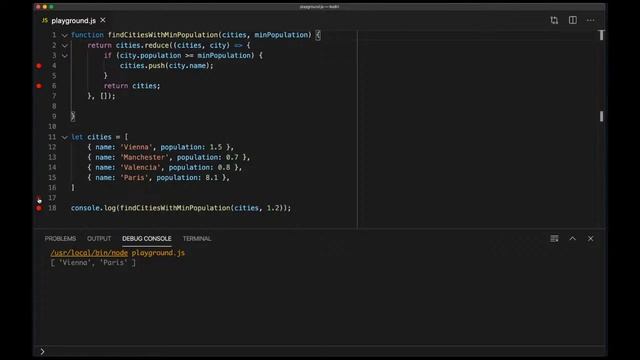Viewport: 640px width, 360px height.
Task: Click findCitiesWithMinPopulation function name on line 1
Action: (x=163, y=35)
